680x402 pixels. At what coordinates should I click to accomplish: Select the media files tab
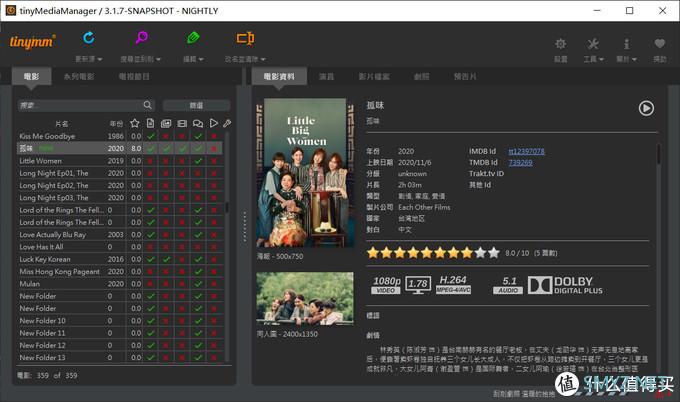click(374, 76)
